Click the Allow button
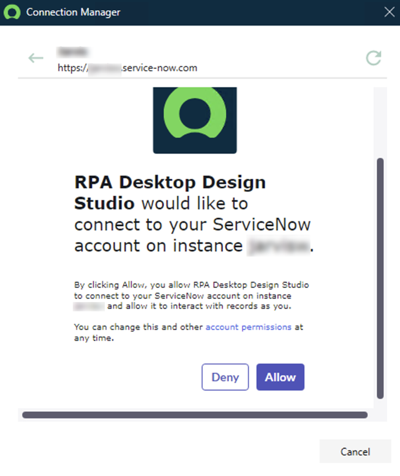This screenshot has height=476, width=400. [280, 377]
